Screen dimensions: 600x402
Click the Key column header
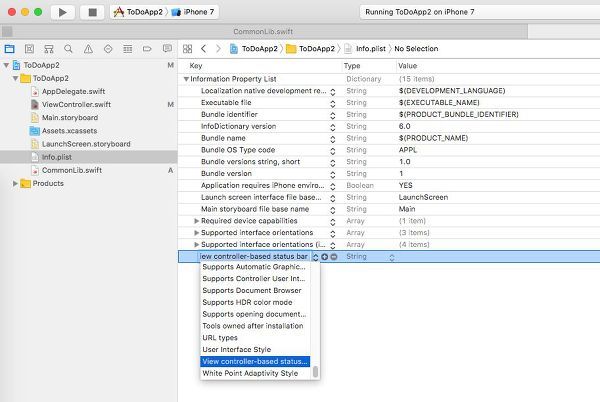pyautogui.click(x=196, y=66)
